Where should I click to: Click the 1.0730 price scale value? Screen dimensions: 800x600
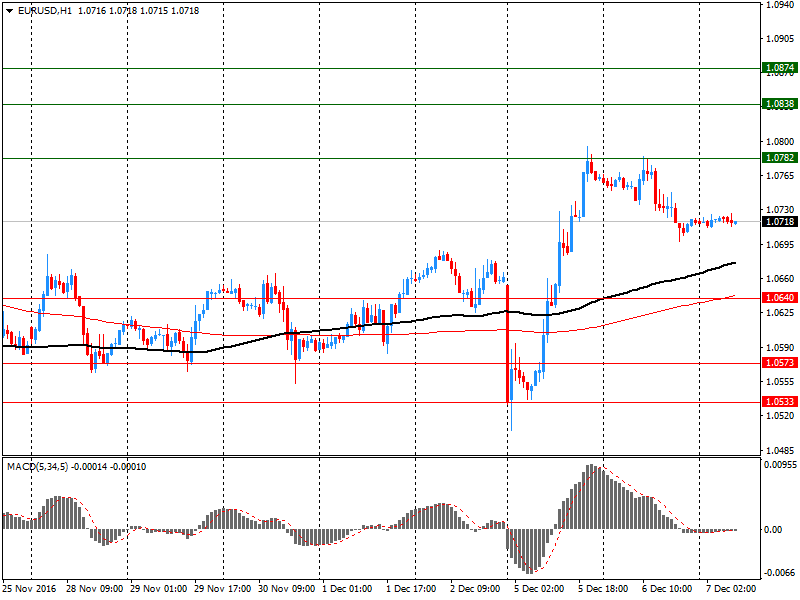(780, 210)
